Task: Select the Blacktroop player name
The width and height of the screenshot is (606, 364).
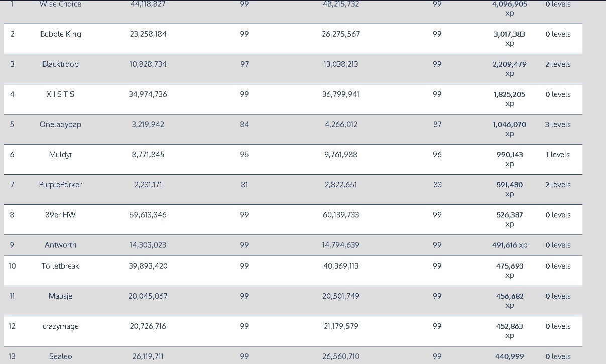Action: [x=60, y=64]
